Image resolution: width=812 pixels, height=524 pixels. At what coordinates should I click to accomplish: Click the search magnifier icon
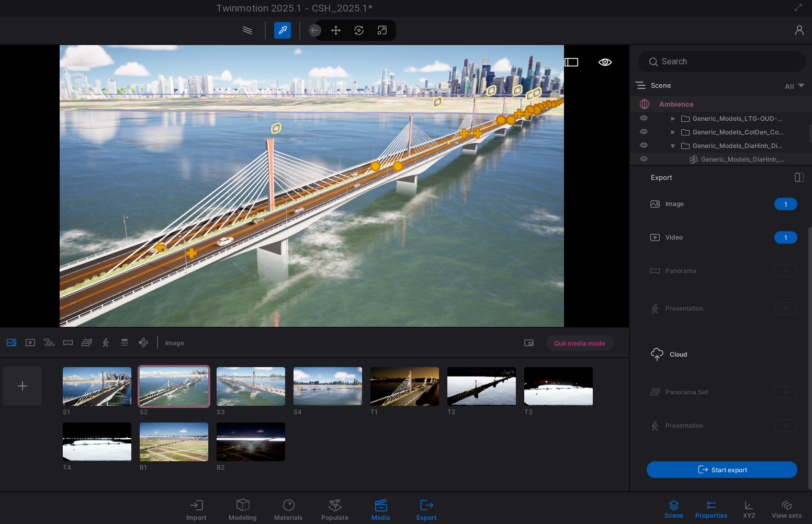click(653, 62)
